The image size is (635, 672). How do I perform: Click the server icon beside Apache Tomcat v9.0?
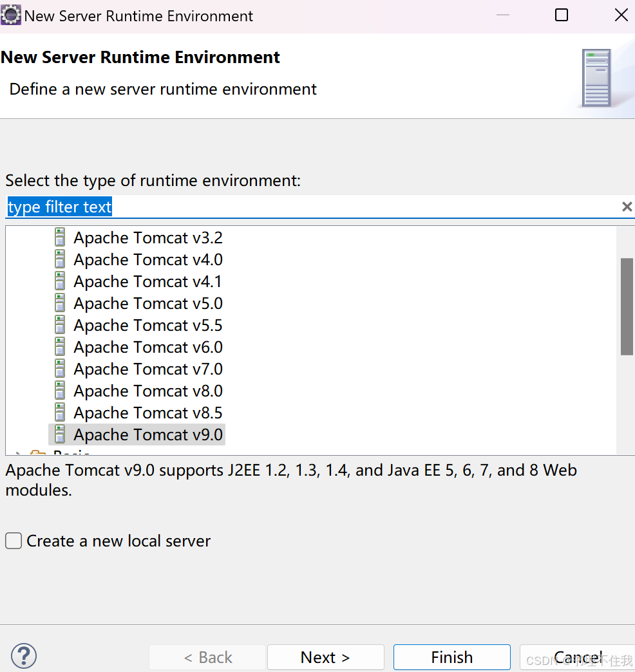coord(60,434)
